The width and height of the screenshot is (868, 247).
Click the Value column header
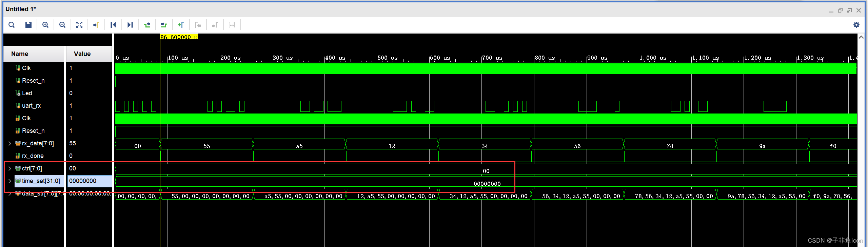(89, 54)
